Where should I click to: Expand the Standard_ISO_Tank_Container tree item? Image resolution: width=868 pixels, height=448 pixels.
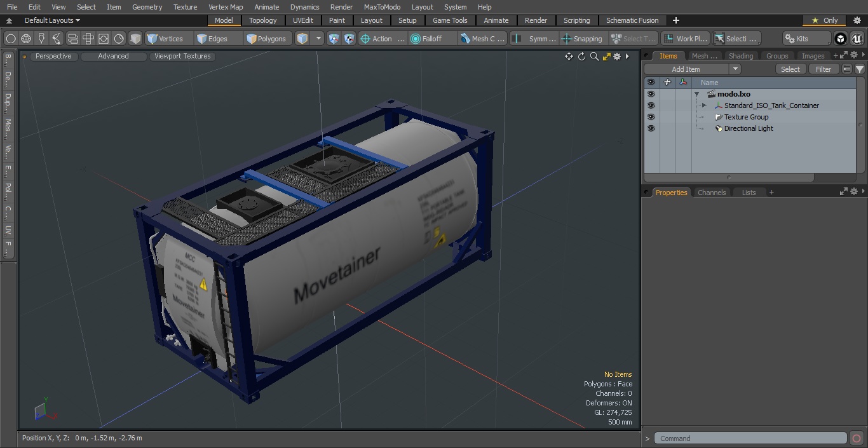(x=704, y=105)
